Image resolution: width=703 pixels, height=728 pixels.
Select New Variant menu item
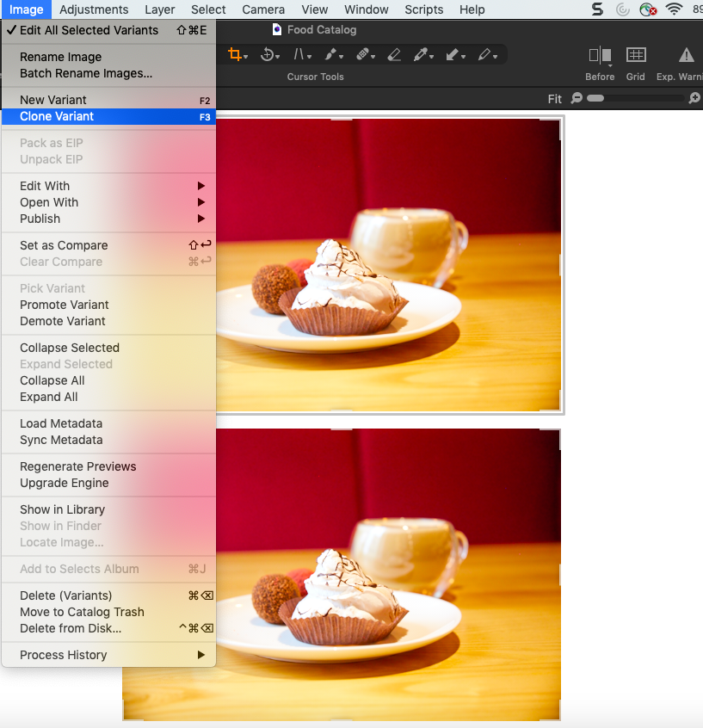click(x=108, y=100)
